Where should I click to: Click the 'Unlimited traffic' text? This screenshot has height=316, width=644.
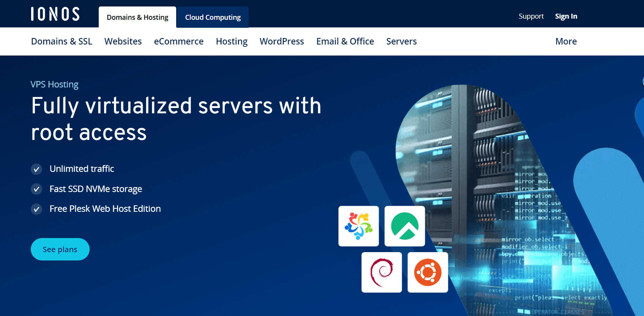(82, 169)
